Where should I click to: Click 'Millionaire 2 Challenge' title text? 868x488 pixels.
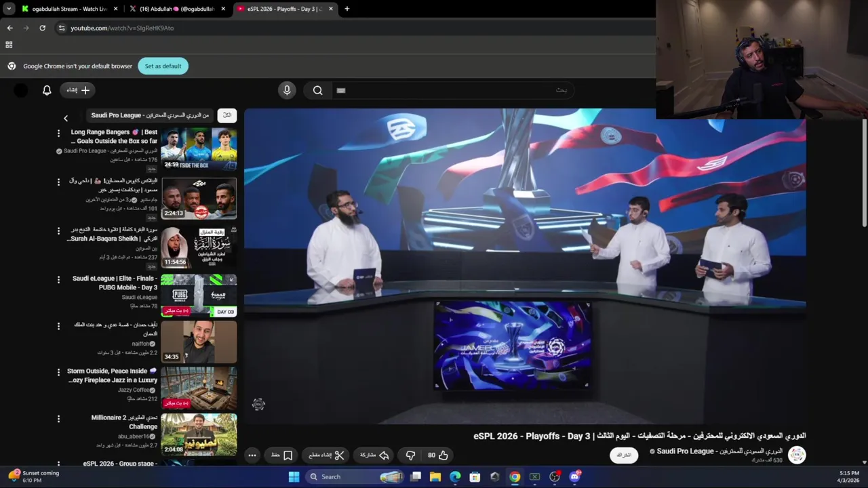[124, 422]
